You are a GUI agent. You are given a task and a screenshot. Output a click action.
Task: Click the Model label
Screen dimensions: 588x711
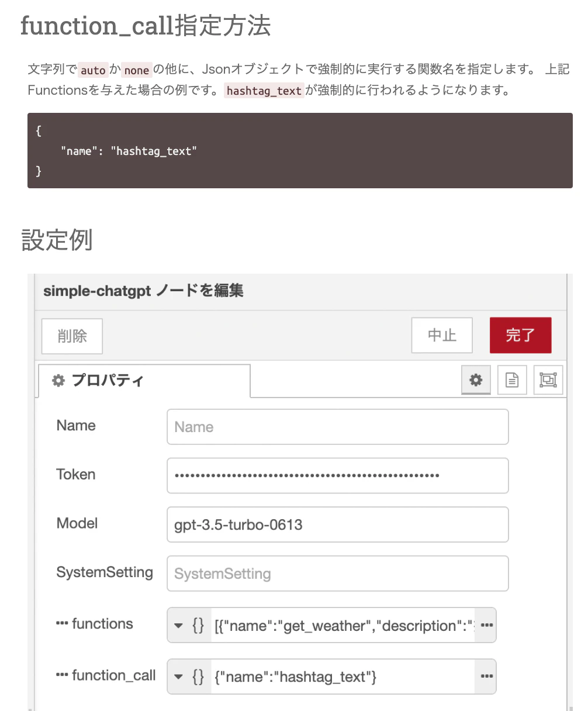77,523
